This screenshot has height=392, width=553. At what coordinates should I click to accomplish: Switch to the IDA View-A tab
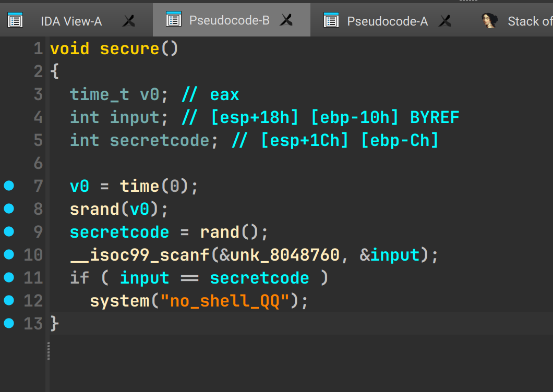[71, 21]
